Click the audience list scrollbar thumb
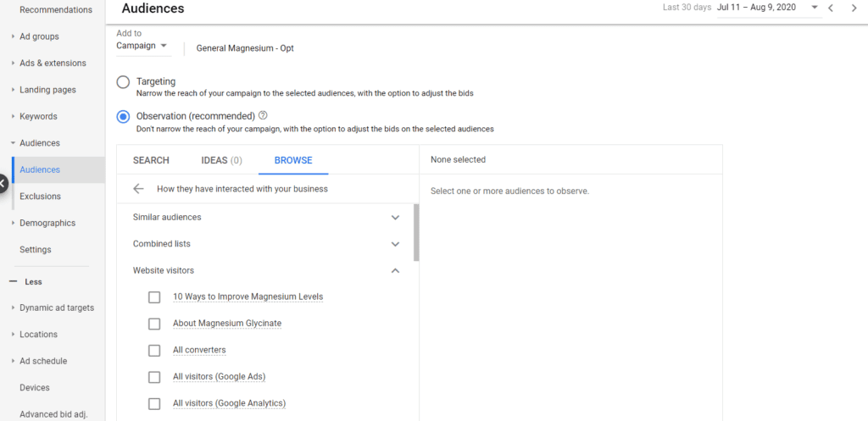Screen dimensions: 868x421 click(416, 232)
